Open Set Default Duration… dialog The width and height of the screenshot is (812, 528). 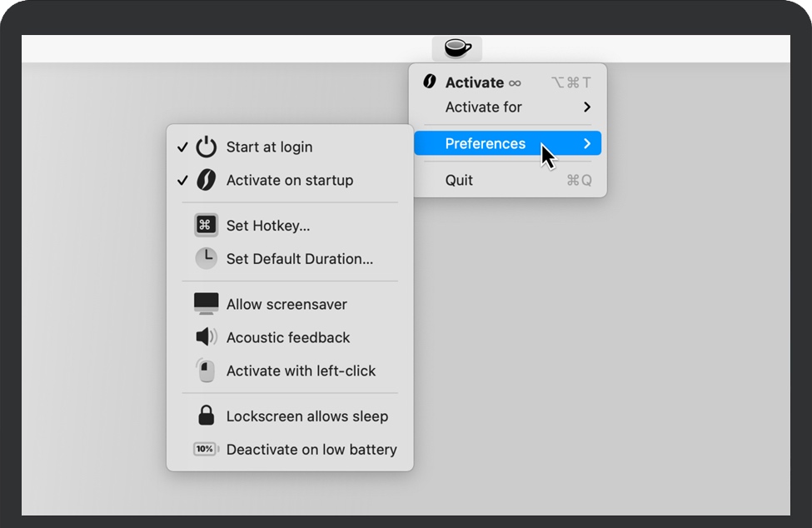(300, 259)
